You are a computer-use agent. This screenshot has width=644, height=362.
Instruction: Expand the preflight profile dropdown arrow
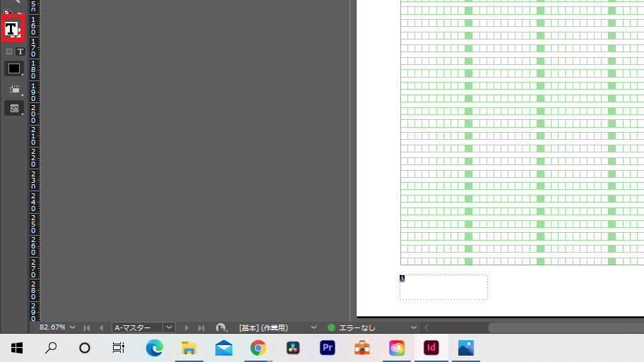[x=314, y=327]
